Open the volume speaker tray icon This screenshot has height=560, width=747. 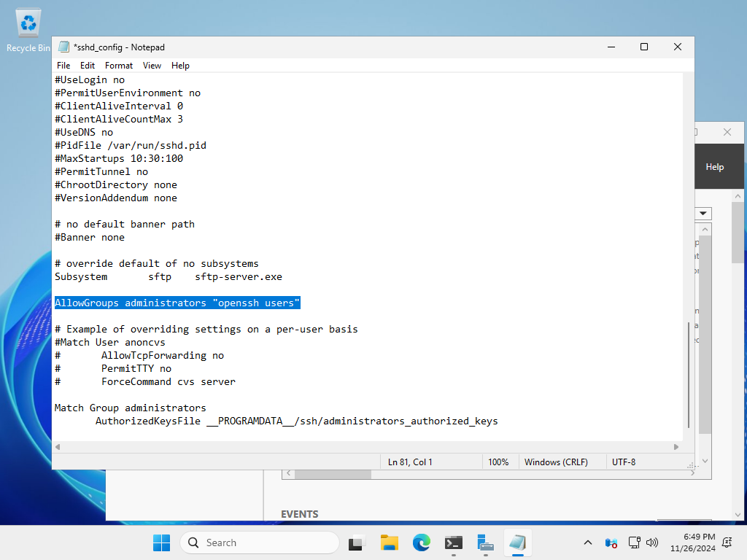(x=651, y=542)
